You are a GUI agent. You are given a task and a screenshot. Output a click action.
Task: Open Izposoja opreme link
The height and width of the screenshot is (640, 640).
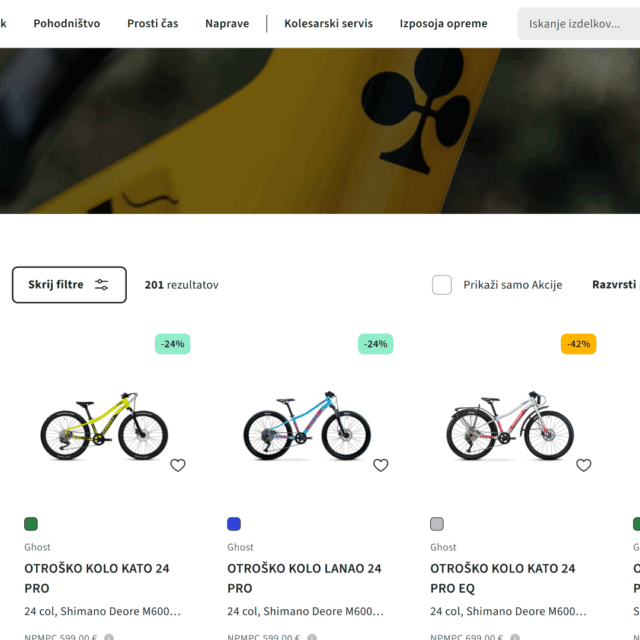pos(443,23)
